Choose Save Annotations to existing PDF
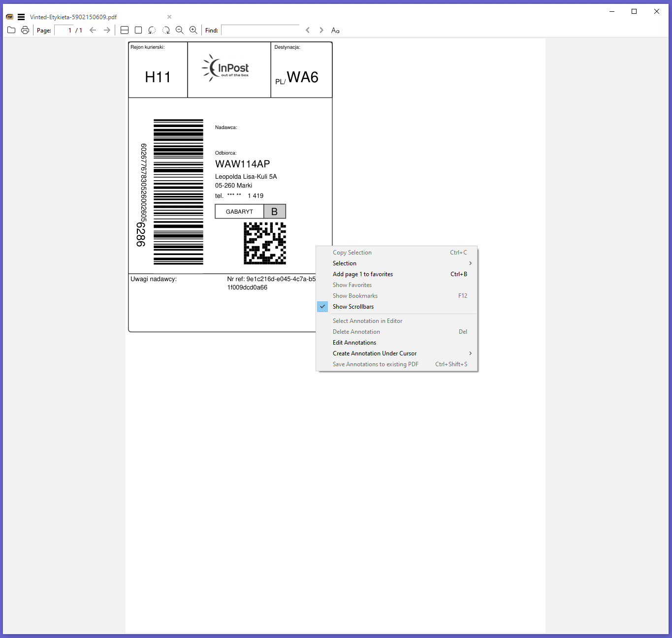 [397, 364]
